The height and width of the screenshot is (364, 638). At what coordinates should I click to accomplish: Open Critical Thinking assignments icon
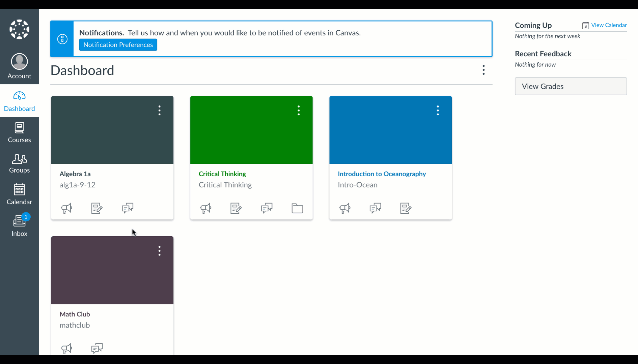pos(236,208)
